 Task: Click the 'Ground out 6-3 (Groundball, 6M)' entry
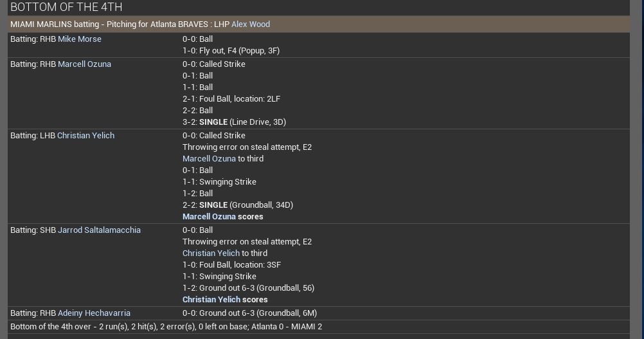[249, 313]
